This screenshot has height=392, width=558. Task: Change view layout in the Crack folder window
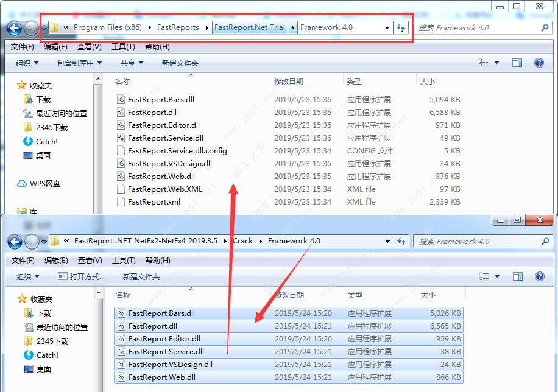point(485,276)
